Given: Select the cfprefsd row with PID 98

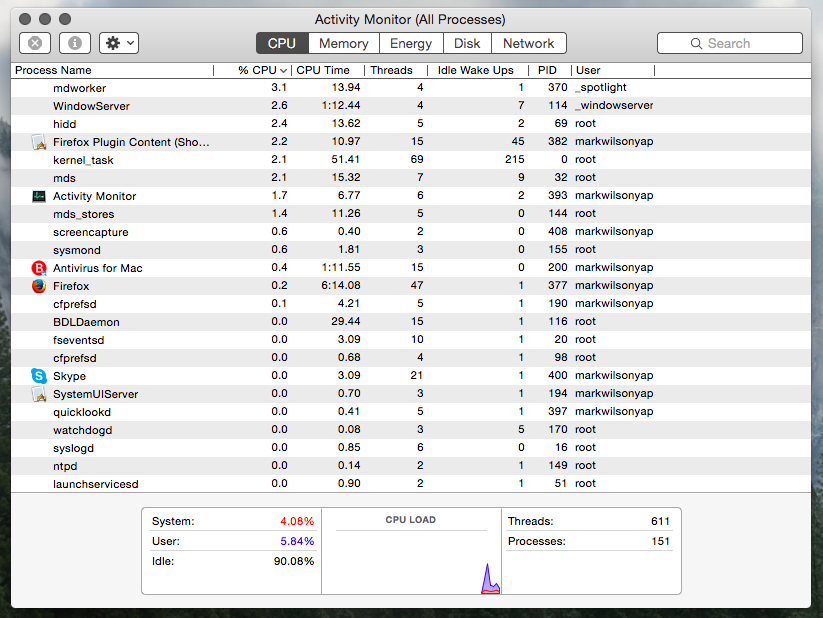Looking at the screenshot, I should (411, 358).
